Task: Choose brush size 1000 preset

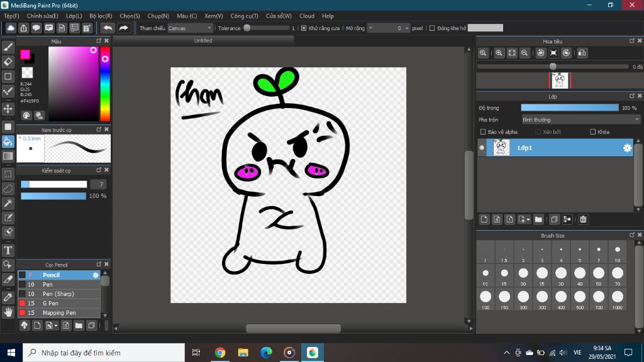Action: (x=618, y=299)
